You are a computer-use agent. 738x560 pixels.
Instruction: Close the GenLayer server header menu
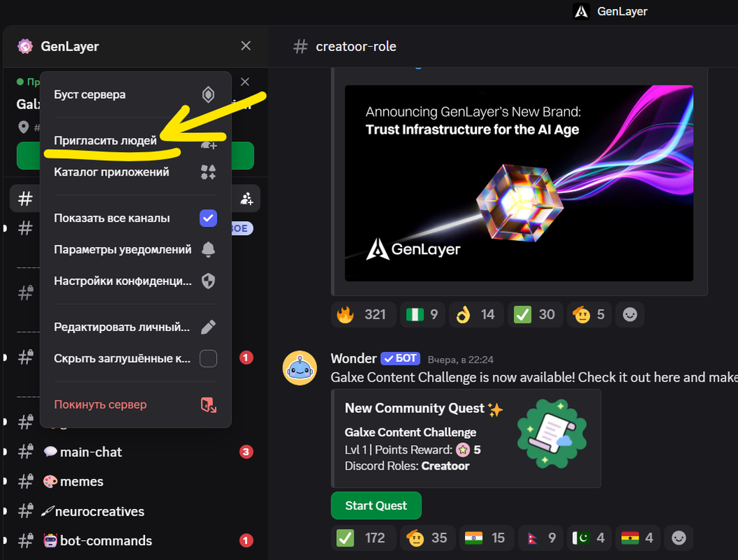(x=246, y=45)
